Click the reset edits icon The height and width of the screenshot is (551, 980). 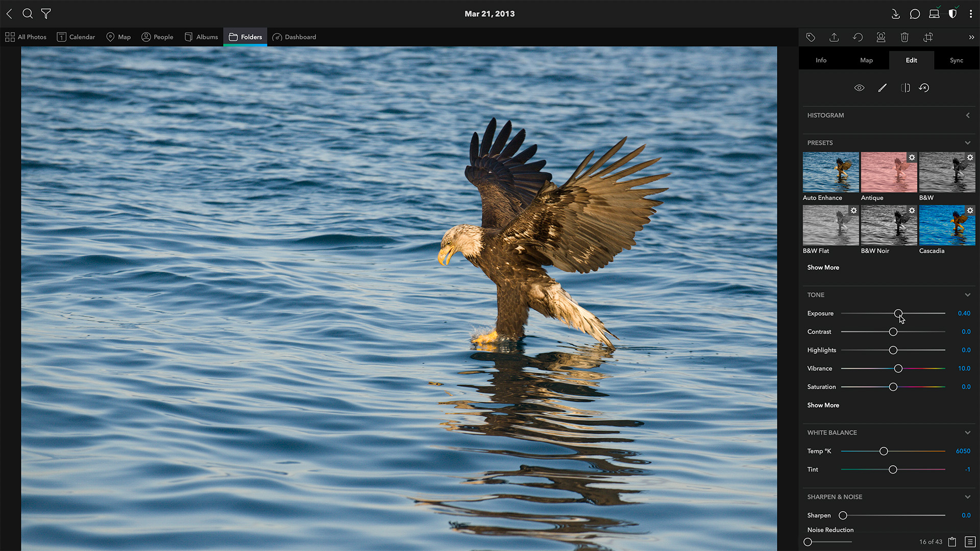[x=924, y=88]
